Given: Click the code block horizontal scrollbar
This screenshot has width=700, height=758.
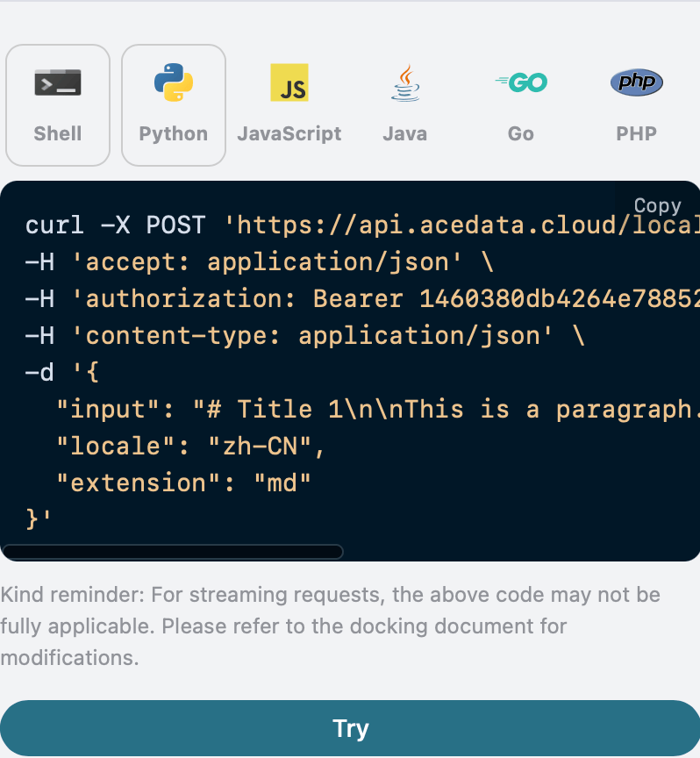Looking at the screenshot, I should click(x=172, y=552).
